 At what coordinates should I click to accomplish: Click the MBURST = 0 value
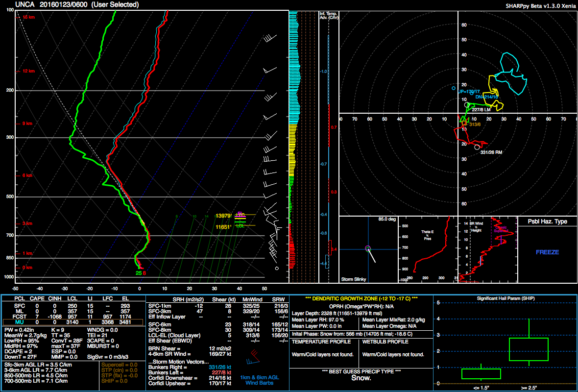[103, 346]
